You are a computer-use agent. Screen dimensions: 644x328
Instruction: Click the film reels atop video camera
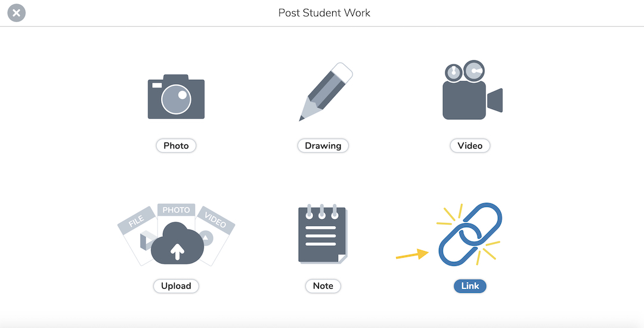click(x=465, y=72)
